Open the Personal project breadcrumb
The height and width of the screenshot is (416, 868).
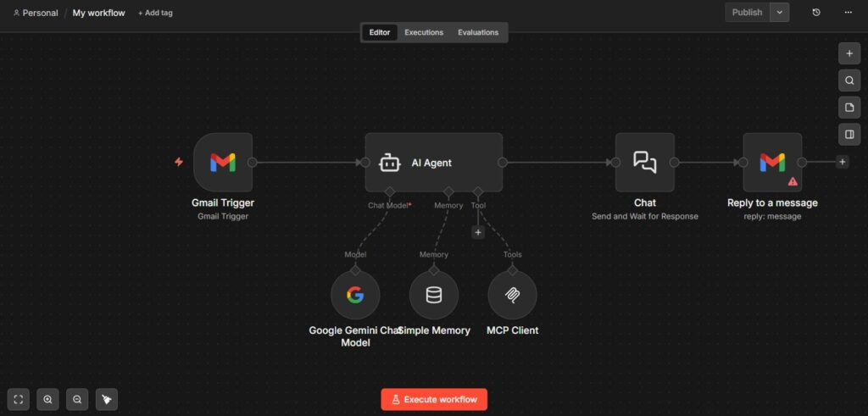pyautogui.click(x=36, y=13)
